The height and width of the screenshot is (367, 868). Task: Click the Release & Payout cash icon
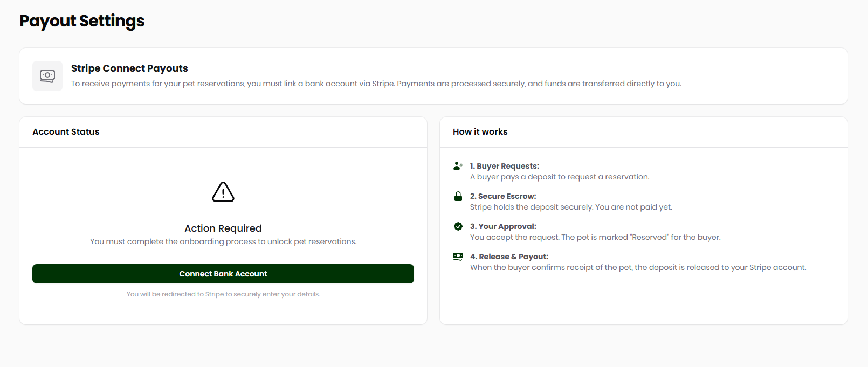pyautogui.click(x=458, y=257)
